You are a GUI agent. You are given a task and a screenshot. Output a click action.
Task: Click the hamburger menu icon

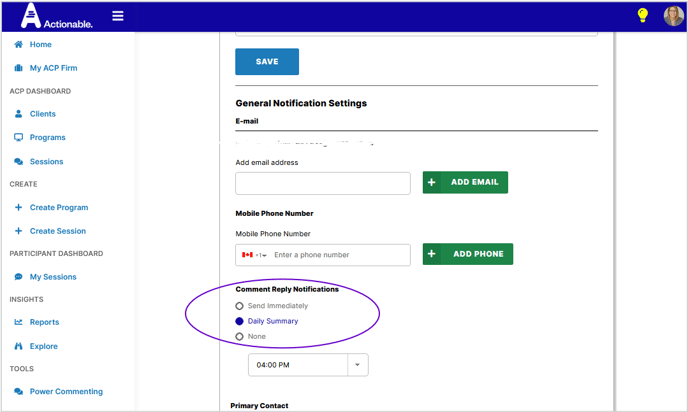118,16
